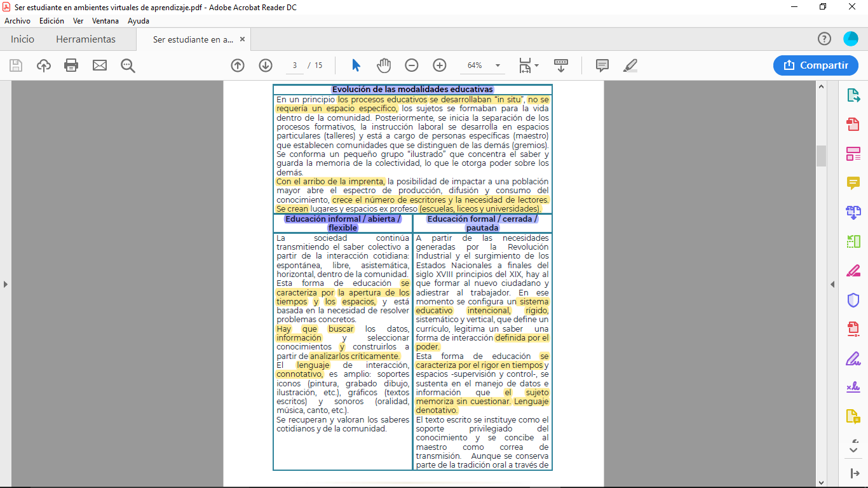This screenshot has width=868, height=488.
Task: Click the page number input field
Action: point(295,65)
